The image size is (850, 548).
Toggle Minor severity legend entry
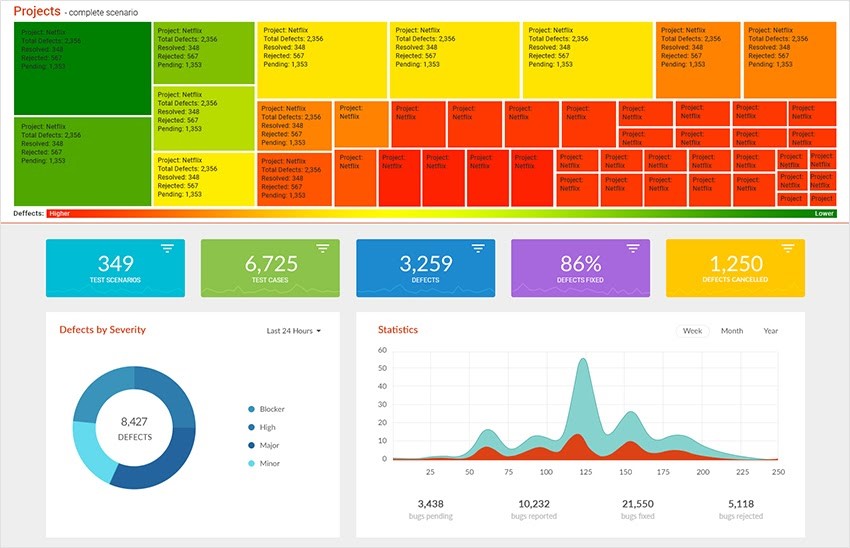[264, 463]
